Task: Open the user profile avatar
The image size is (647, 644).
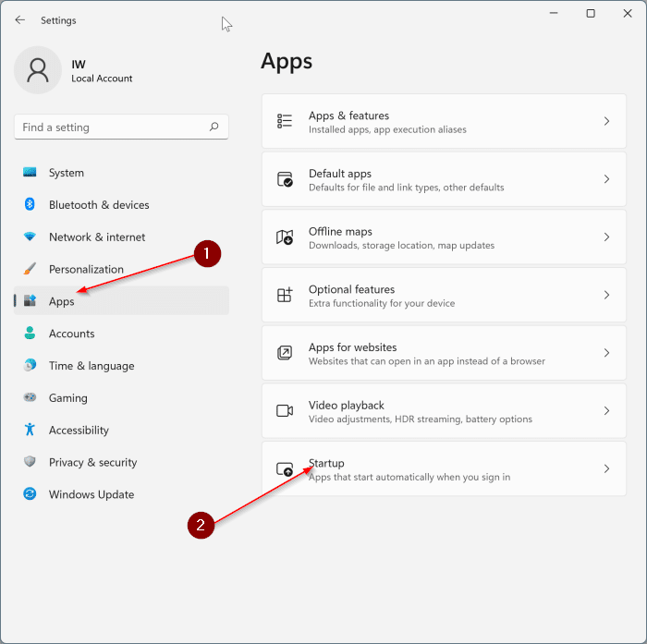Action: point(38,69)
